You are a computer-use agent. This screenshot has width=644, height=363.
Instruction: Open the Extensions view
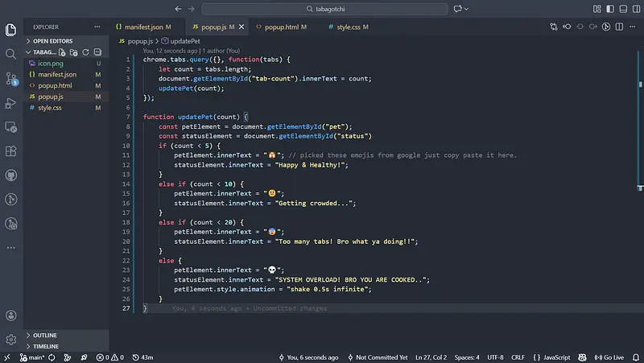(x=11, y=151)
